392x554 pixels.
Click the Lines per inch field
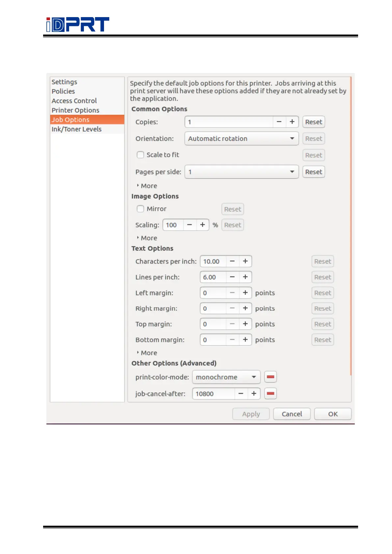point(213,277)
